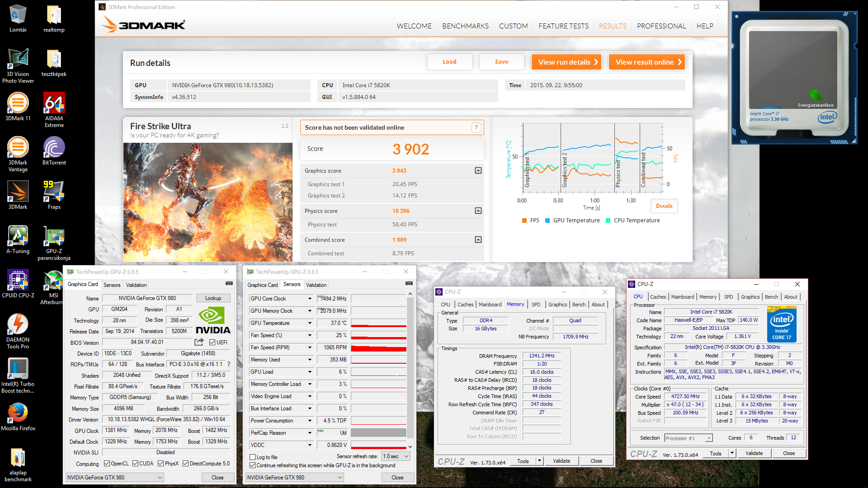This screenshot has height=488, width=868.
Task: Switch to SPD tab in CPU-Z Memory window
Action: 536,305
